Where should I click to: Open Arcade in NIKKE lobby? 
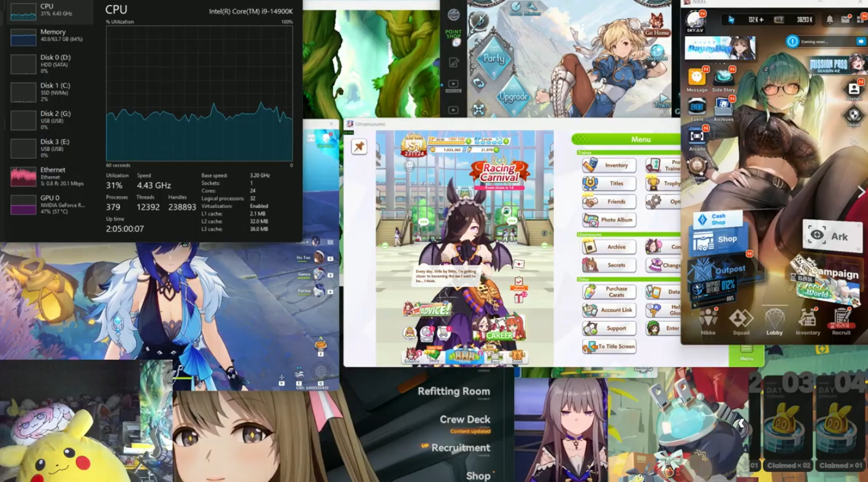[697, 138]
